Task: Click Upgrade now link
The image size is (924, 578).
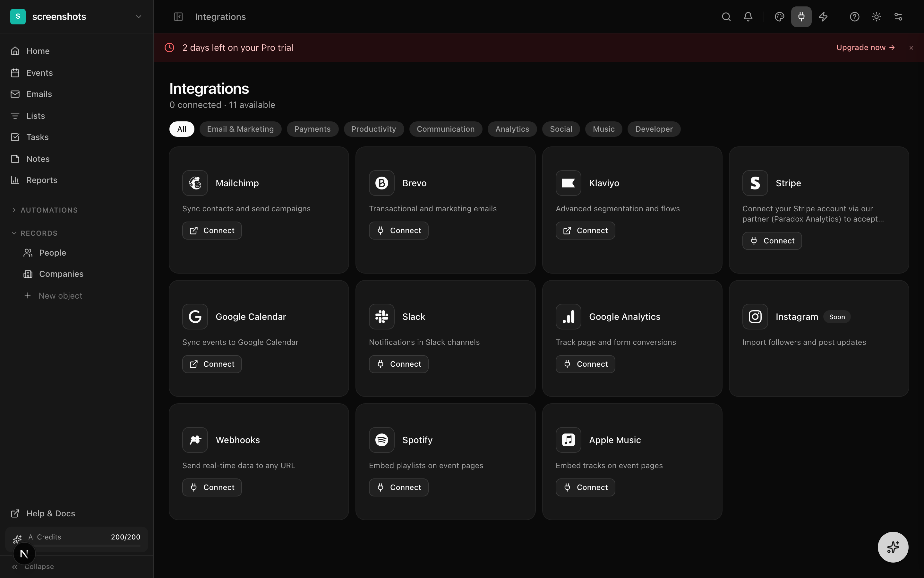Action: point(866,48)
